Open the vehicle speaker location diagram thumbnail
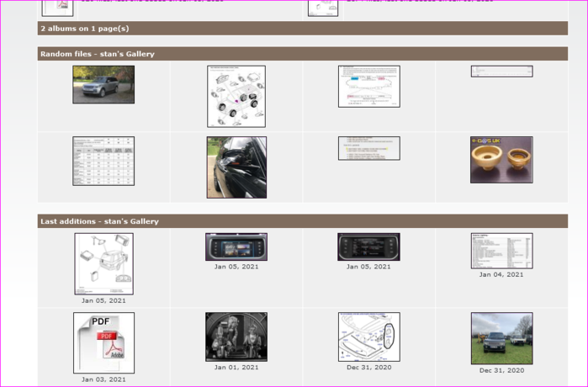 236,97
